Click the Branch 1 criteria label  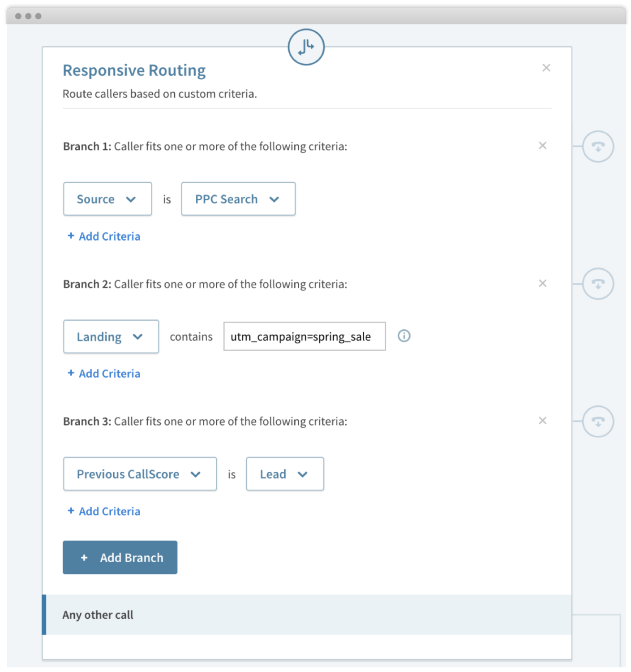point(205,146)
